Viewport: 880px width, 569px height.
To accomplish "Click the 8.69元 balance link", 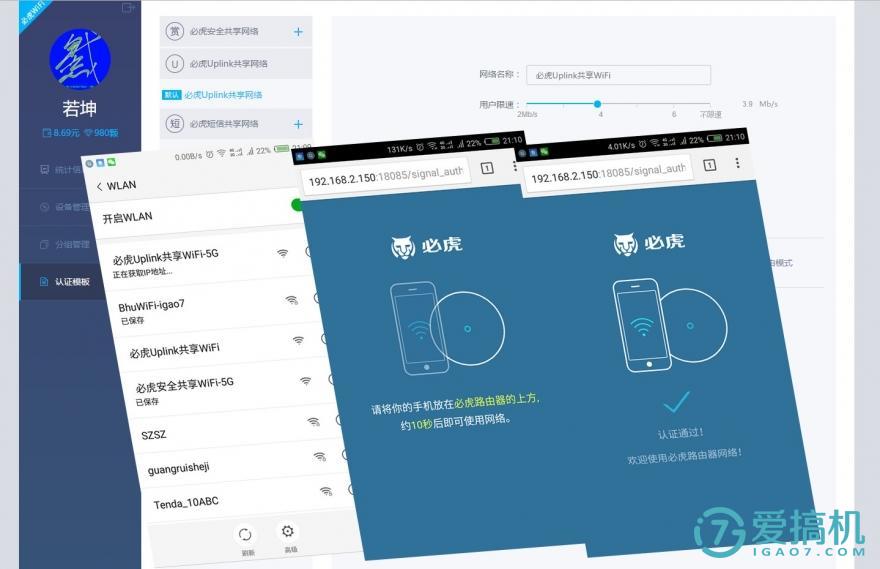I will click(x=62, y=133).
